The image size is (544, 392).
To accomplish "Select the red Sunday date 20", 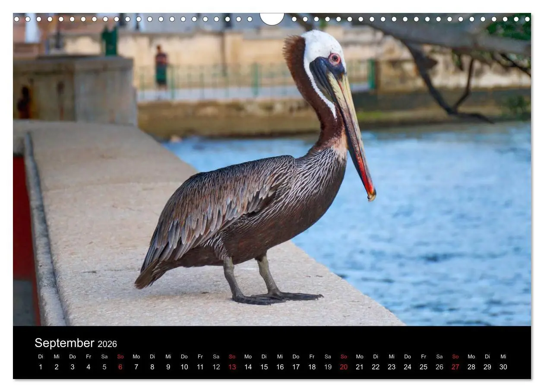I will point(344,367).
